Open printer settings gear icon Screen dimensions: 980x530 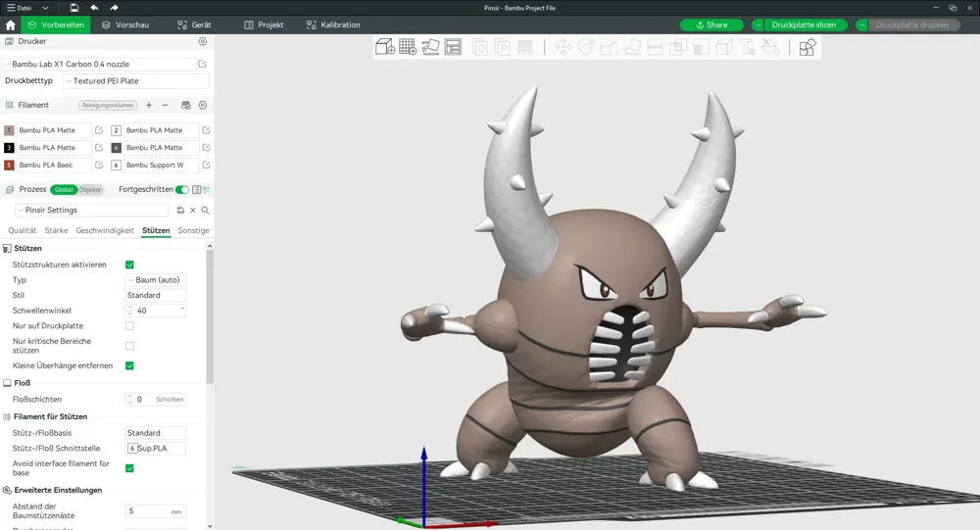tap(203, 41)
